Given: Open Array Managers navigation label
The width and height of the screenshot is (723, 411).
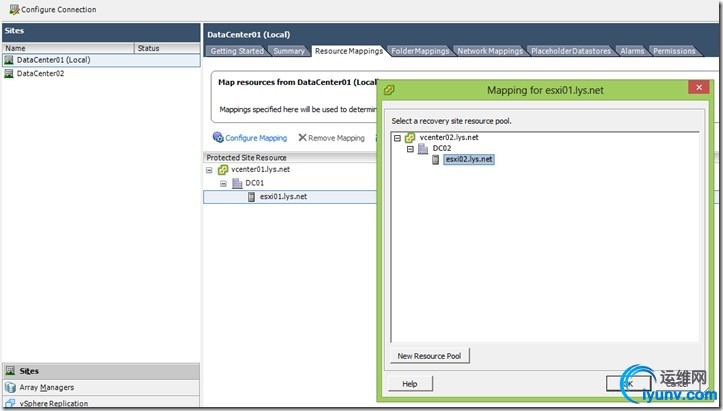Looking at the screenshot, I should click(x=47, y=387).
